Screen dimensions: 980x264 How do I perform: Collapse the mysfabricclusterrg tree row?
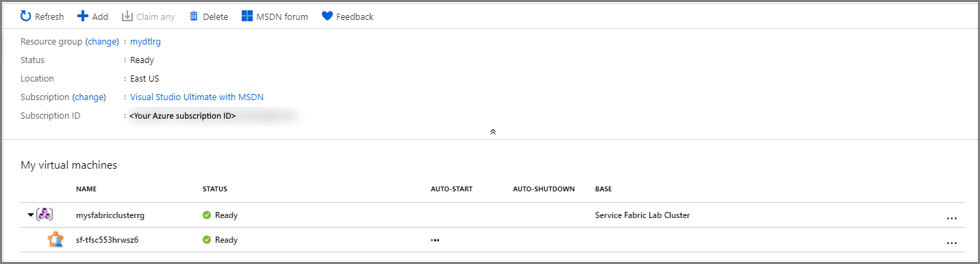pos(31,215)
